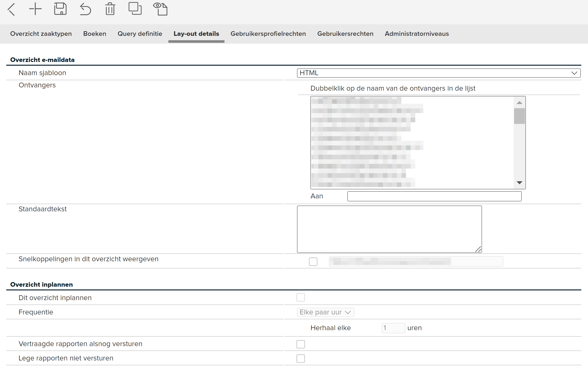Click the recipients list scrollbar thumb
588x372 pixels.
[519, 116]
